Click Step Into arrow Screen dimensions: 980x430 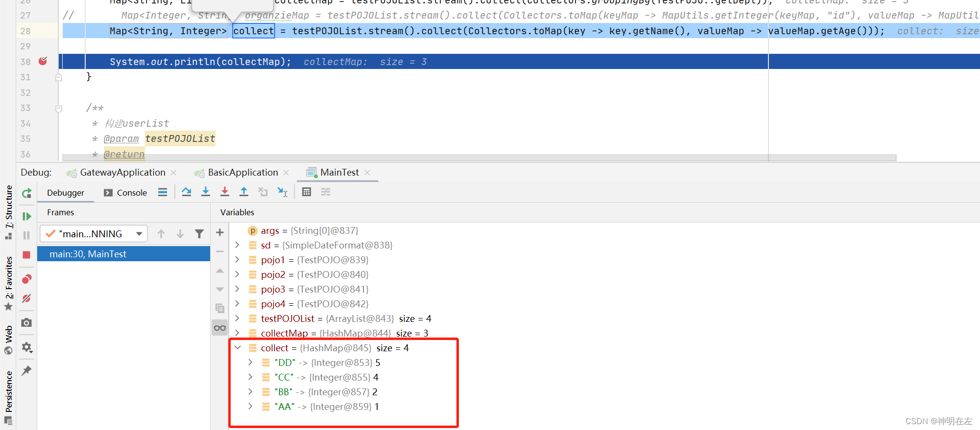(206, 192)
